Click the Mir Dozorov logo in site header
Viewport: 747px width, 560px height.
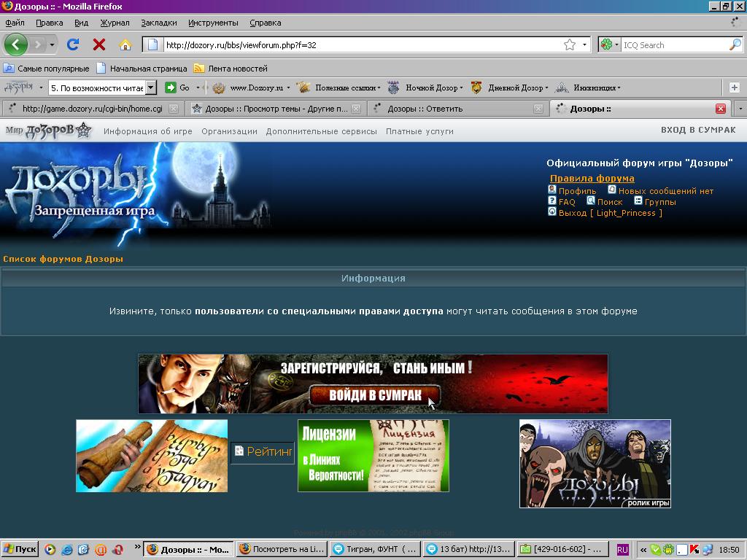click(x=48, y=131)
